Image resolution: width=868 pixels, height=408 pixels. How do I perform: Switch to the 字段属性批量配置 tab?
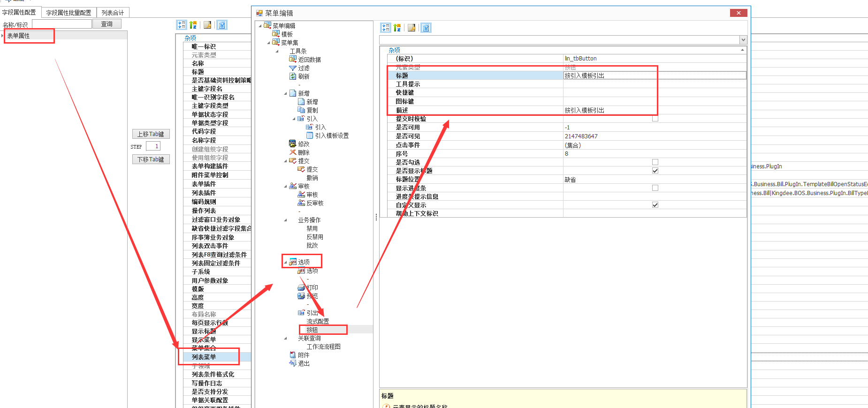(69, 13)
